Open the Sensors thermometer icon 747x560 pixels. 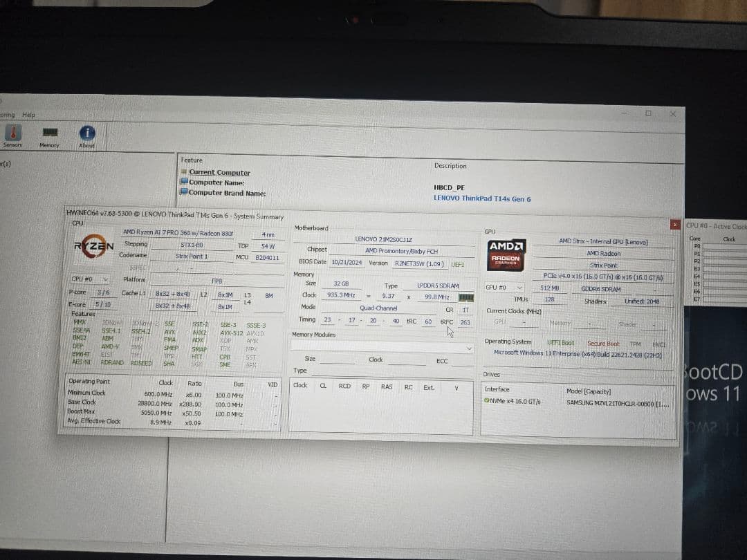coord(12,131)
